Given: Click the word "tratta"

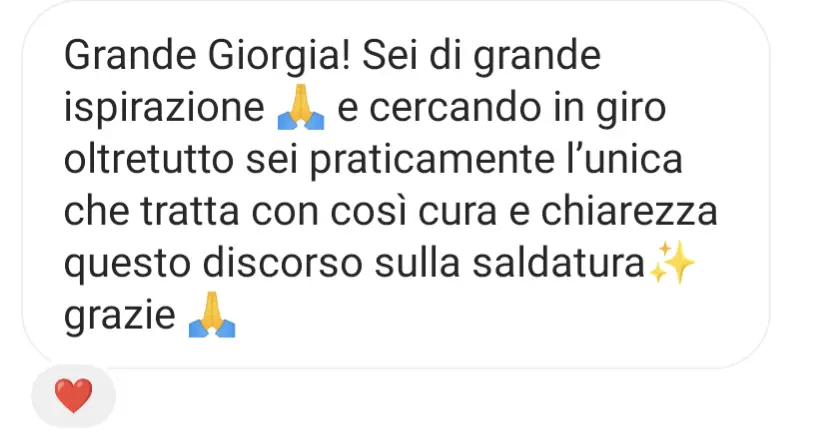Looking at the screenshot, I should coord(190,211).
